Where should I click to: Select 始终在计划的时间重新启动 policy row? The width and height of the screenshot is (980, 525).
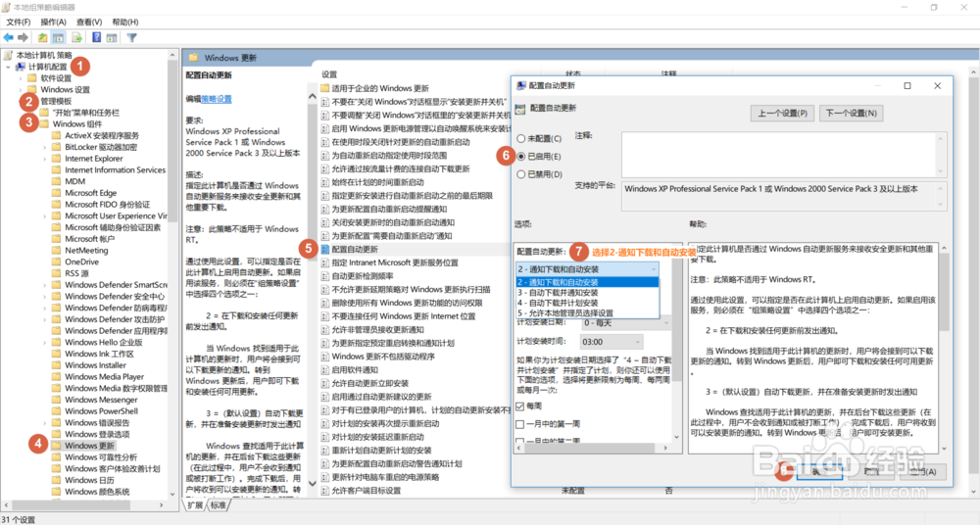(377, 182)
